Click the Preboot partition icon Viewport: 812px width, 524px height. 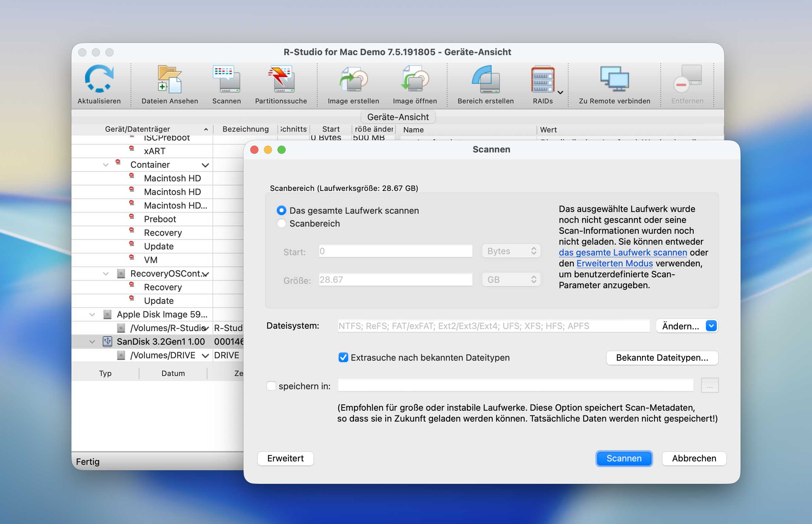tap(132, 216)
